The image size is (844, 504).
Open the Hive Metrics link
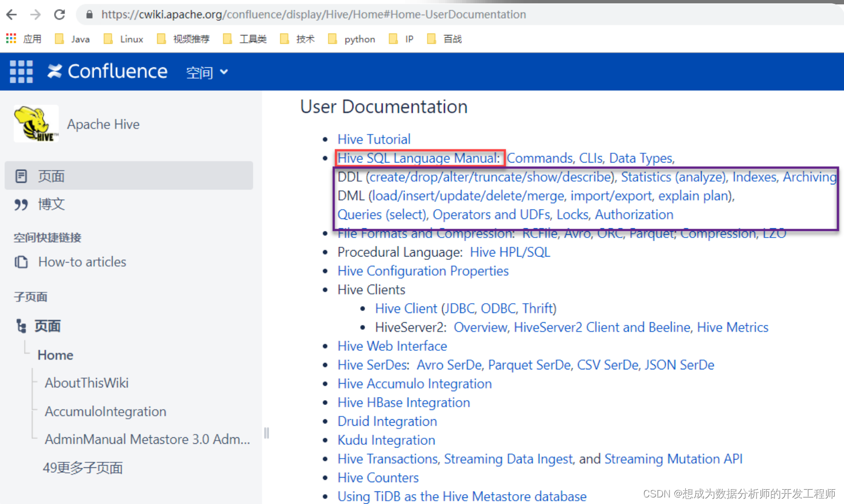point(732,327)
